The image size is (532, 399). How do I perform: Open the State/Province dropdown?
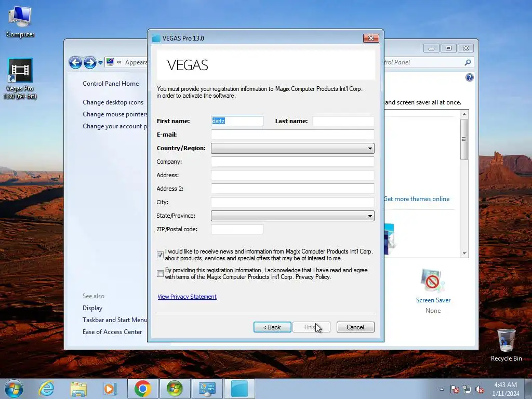(x=292, y=216)
